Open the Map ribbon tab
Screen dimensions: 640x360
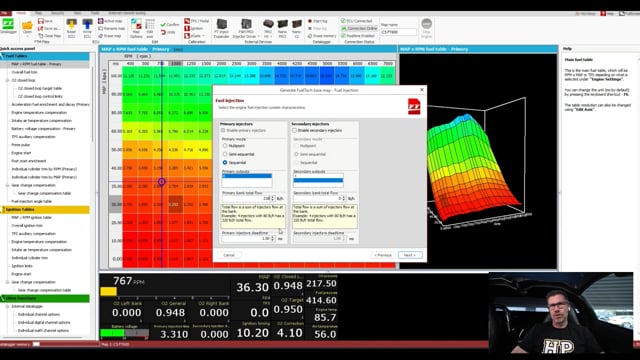pyautogui.click(x=38, y=13)
